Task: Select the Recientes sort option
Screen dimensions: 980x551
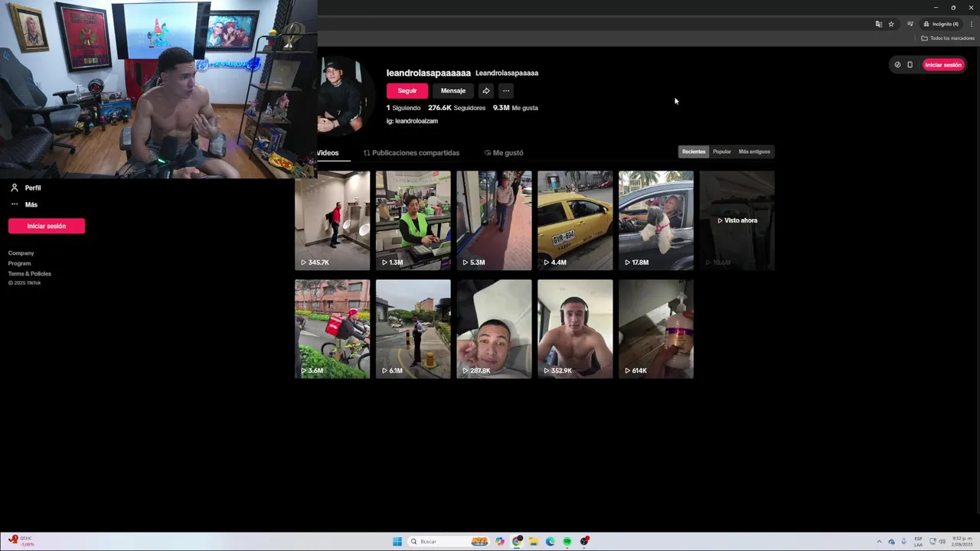Action: [x=694, y=152]
